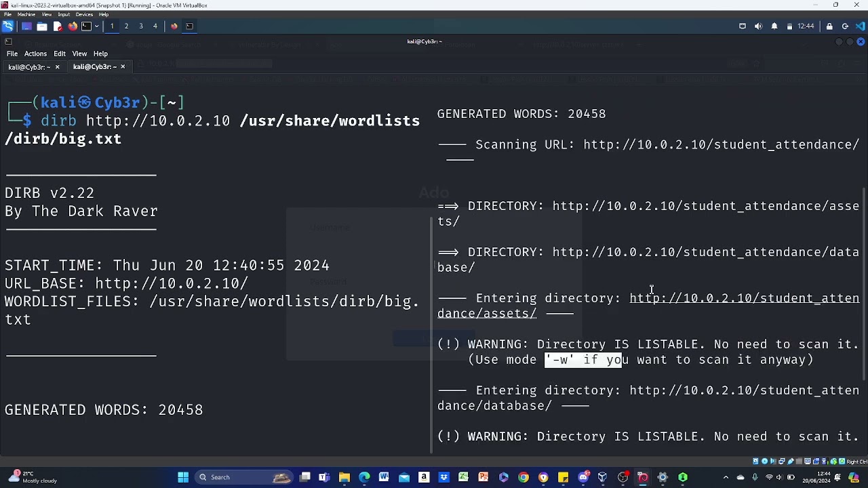Open Microsoft Teams from taskbar
This screenshot has width=868, height=488.
[325, 477]
